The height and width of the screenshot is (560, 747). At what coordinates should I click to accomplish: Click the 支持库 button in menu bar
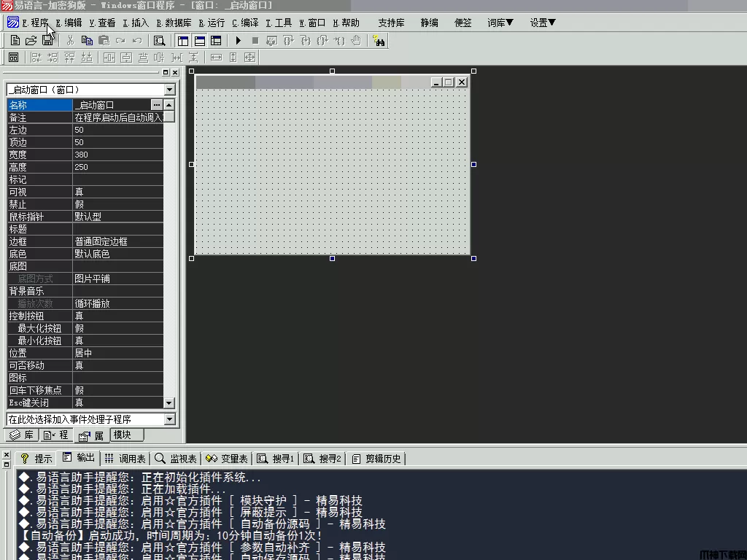pos(391,23)
